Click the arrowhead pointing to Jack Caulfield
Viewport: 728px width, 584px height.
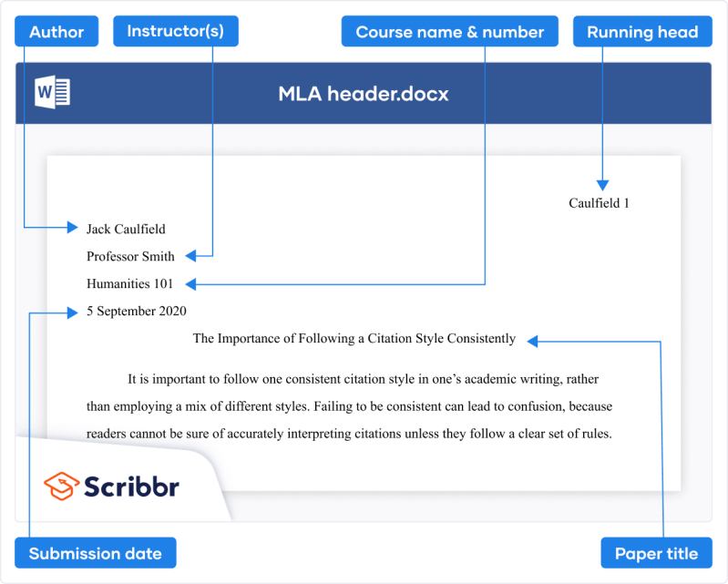[72, 228]
